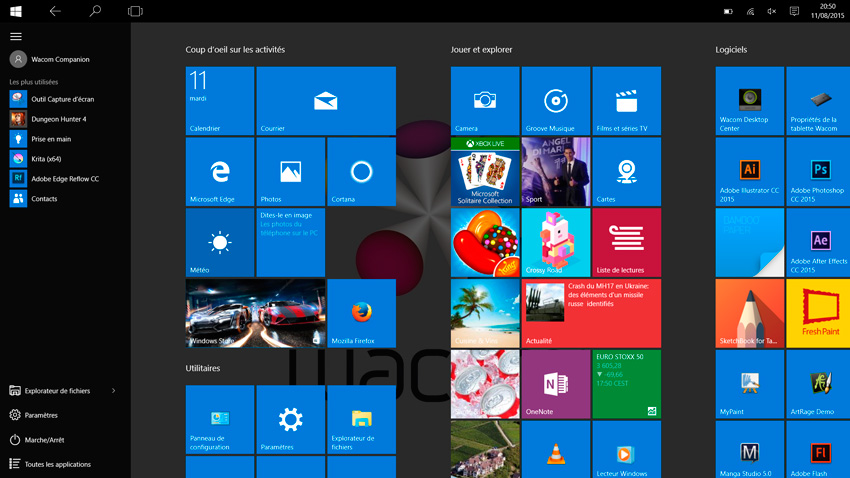Viewport: 850px width, 478px height.
Task: Open the Camera tile
Action: tap(485, 101)
